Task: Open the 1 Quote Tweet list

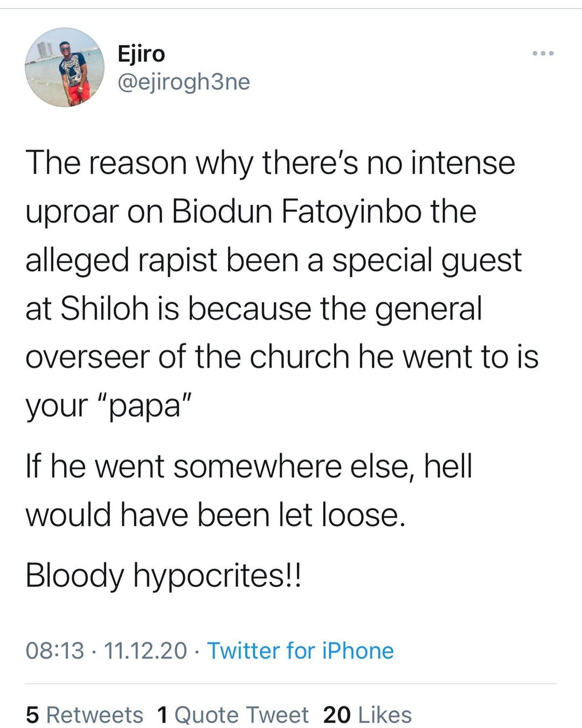Action: (233, 715)
